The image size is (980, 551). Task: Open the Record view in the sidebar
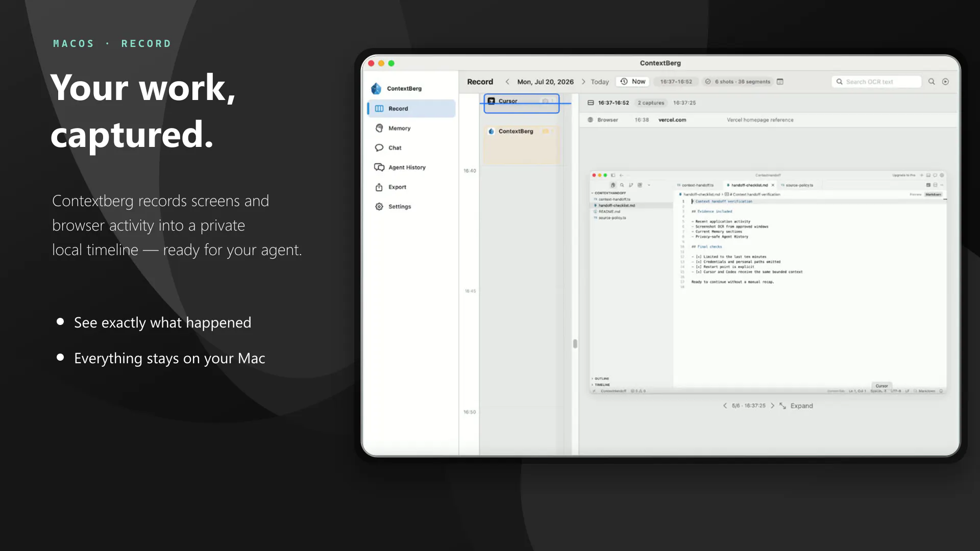point(411,109)
